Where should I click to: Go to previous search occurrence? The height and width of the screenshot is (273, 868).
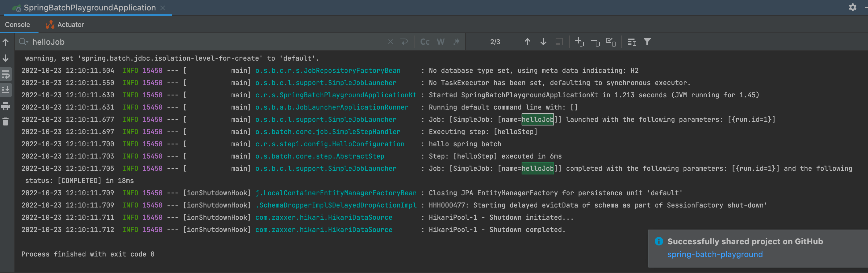527,42
